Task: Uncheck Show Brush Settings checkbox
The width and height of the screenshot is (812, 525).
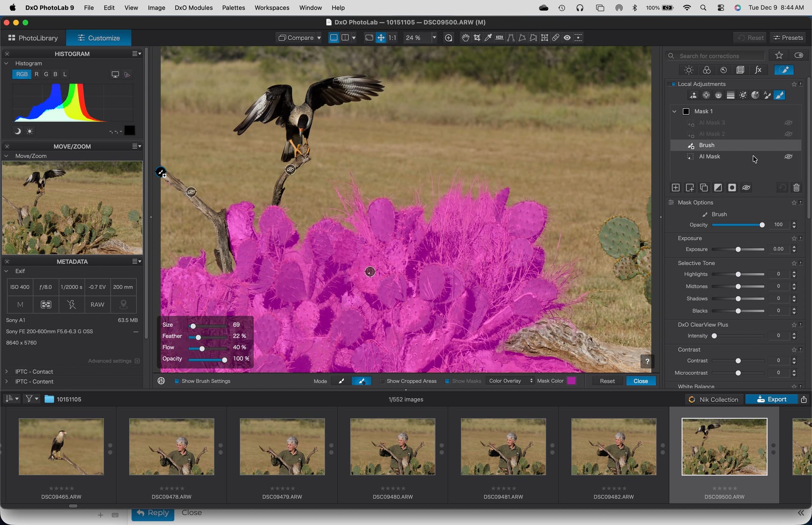Action: [177, 381]
